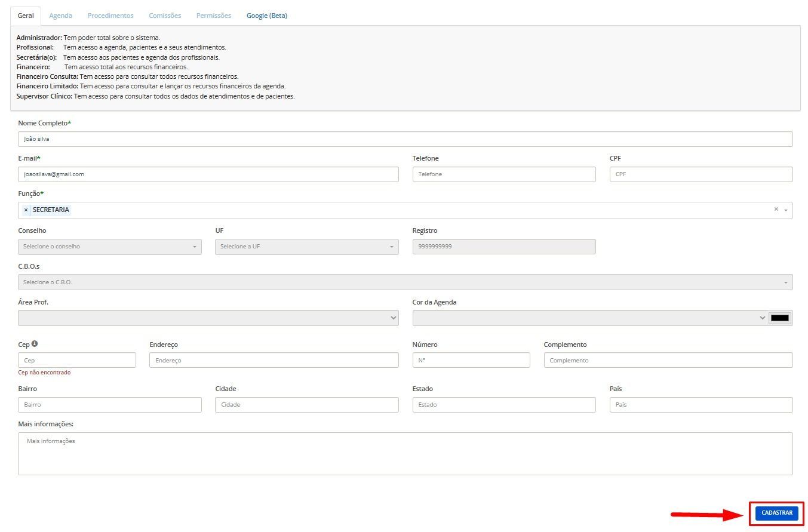Open the Área Prof. dropdown
808x532 pixels.
point(208,318)
